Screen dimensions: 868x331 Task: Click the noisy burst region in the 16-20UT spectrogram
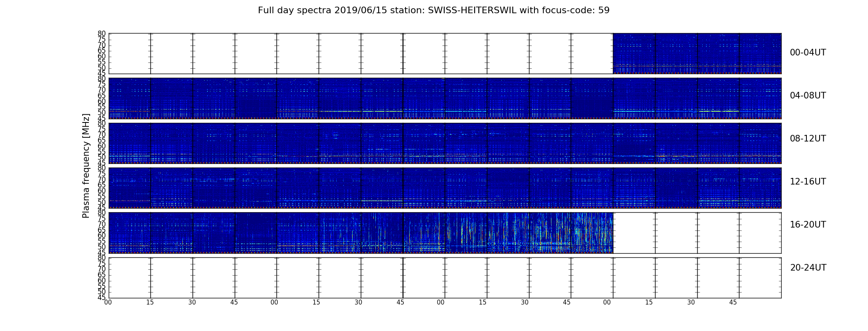click(529, 233)
